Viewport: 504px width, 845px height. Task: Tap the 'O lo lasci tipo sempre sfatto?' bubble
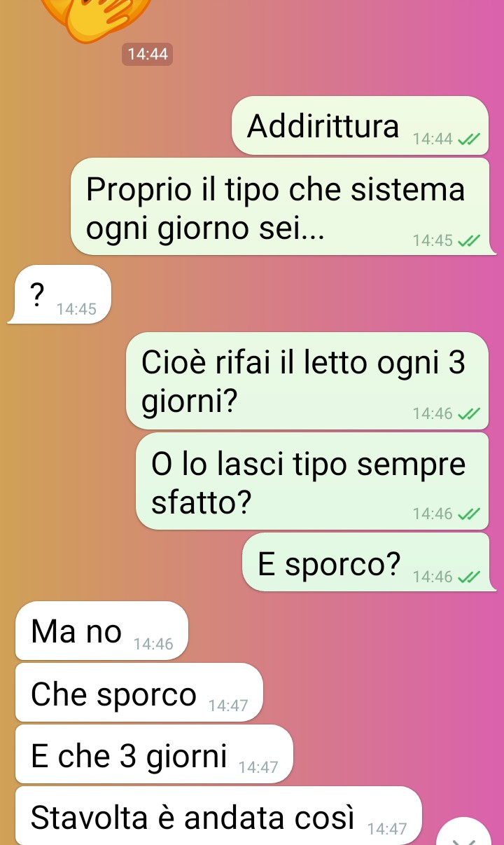tap(311, 481)
